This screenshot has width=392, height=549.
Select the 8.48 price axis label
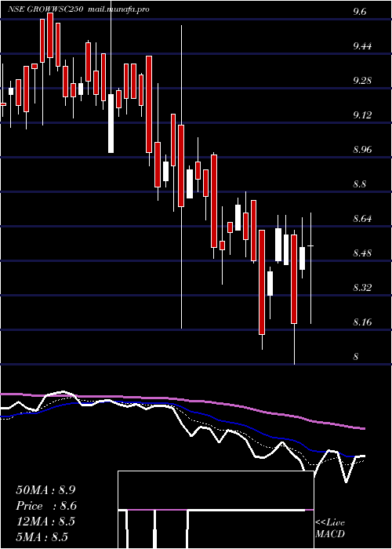pos(362,253)
